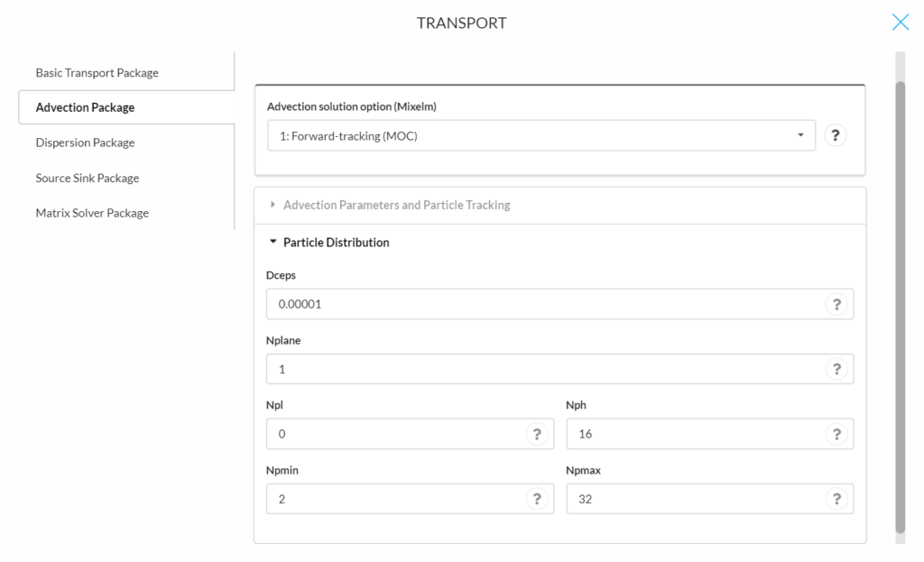Open the Nph help tooltip icon

(836, 434)
